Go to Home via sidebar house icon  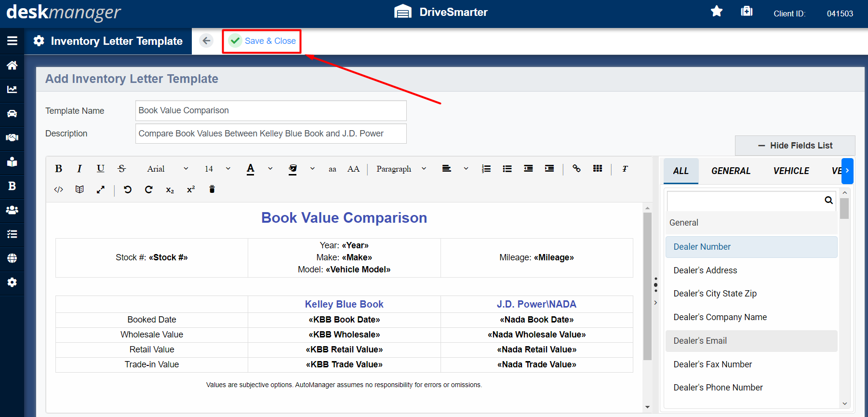(x=12, y=65)
